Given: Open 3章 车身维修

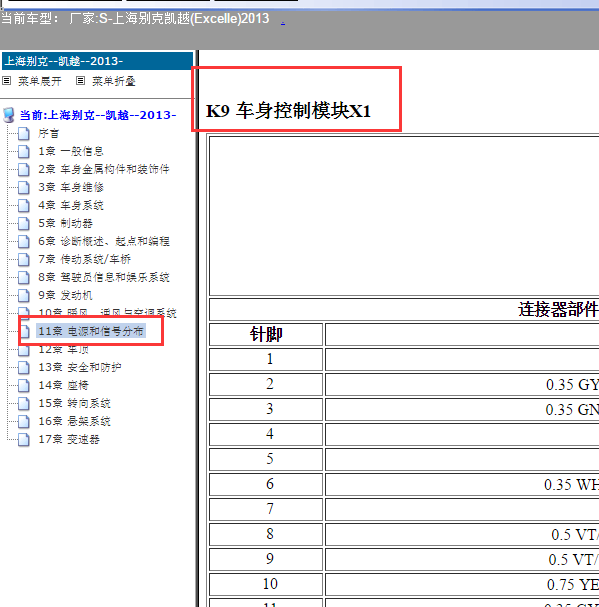Looking at the screenshot, I should click(x=71, y=187).
